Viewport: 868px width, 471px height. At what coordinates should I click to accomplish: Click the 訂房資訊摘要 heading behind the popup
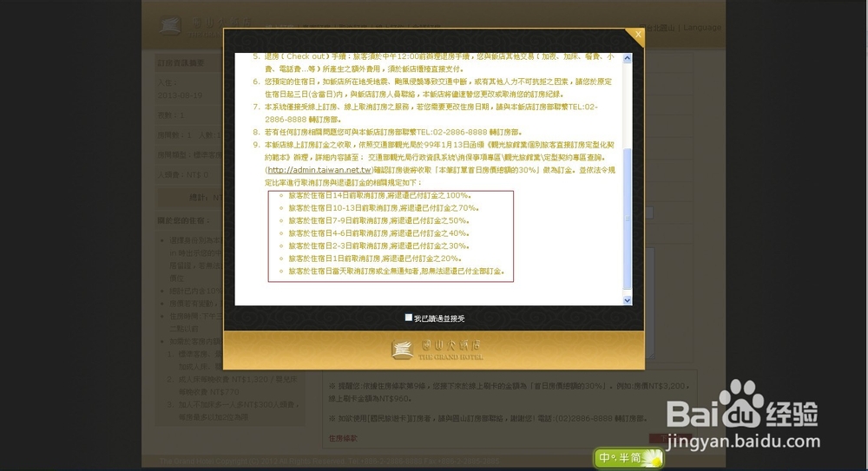pos(181,63)
